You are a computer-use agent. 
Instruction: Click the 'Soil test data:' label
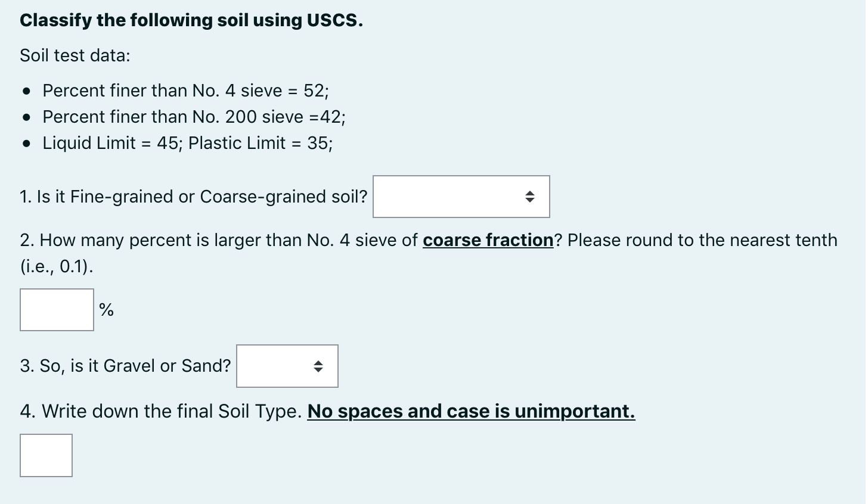click(75, 55)
